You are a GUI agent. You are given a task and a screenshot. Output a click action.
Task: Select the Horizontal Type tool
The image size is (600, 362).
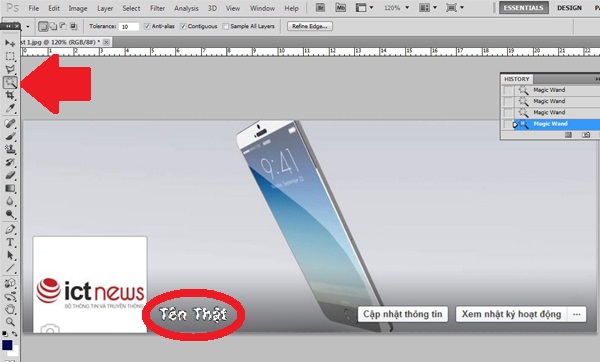tap(10, 243)
